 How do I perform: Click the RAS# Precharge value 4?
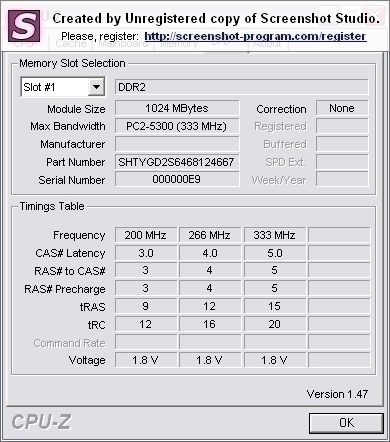tap(210, 289)
